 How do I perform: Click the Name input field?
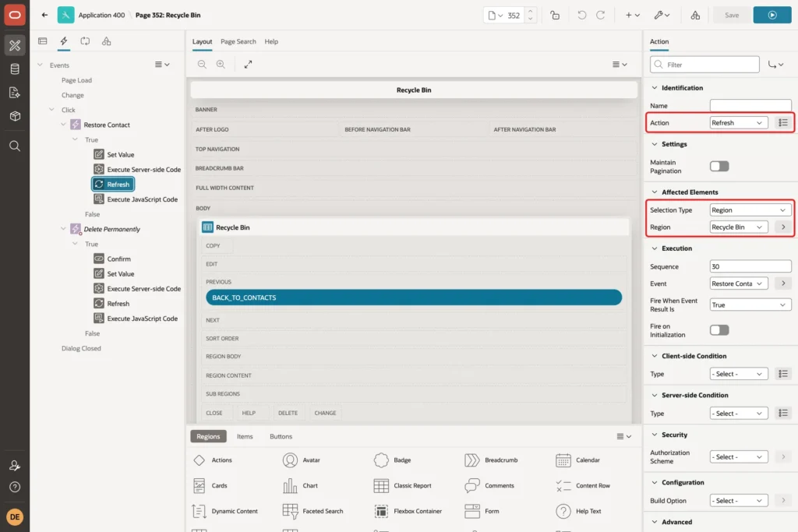pyautogui.click(x=750, y=106)
